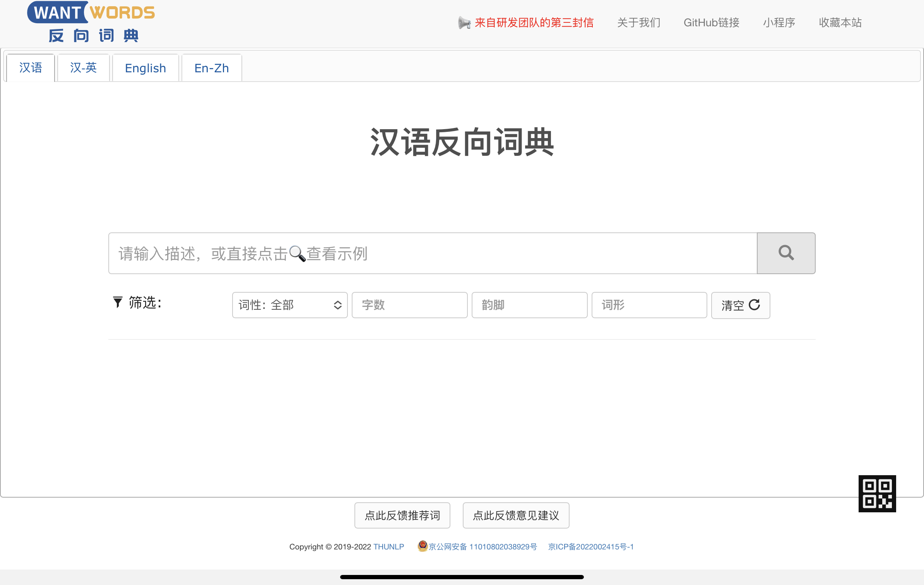Select the En-Zh tab
Viewport: 924px width, 585px height.
coord(212,68)
